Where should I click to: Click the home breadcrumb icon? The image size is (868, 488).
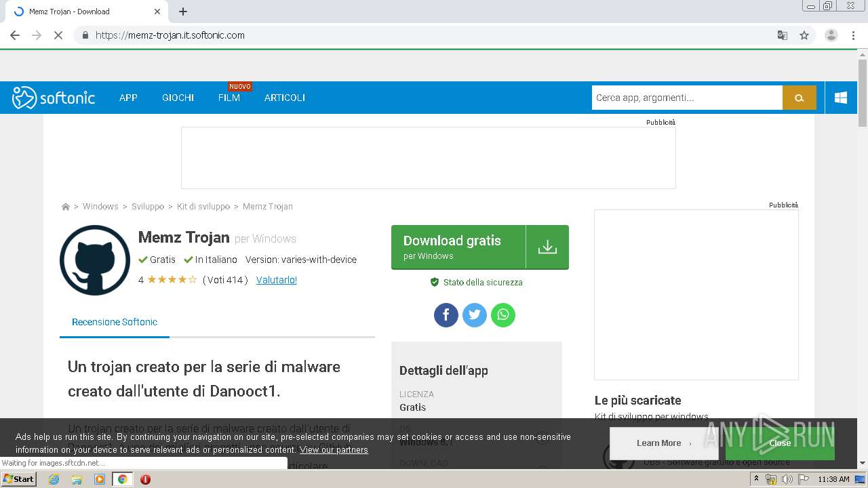click(x=66, y=207)
